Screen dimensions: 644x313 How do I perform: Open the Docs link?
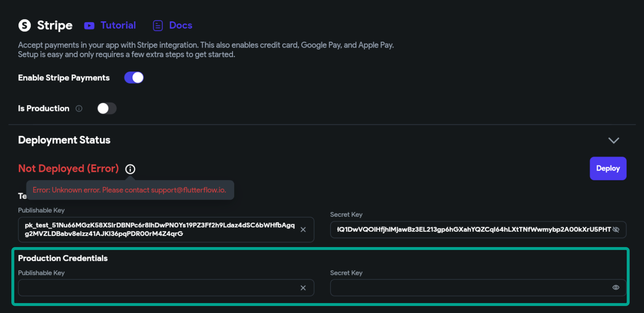click(181, 25)
